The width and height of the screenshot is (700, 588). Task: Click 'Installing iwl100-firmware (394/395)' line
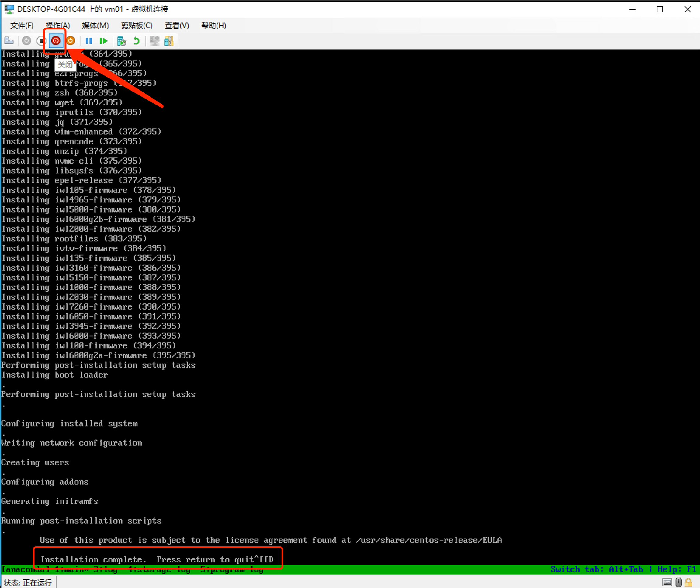(x=89, y=345)
